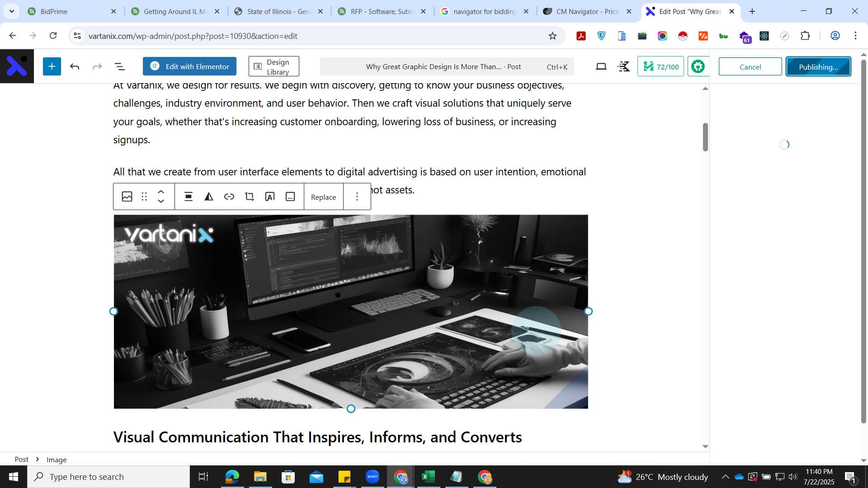Click the green circular plugin icon
Viewport: 868px width, 488px height.
pos(698,67)
